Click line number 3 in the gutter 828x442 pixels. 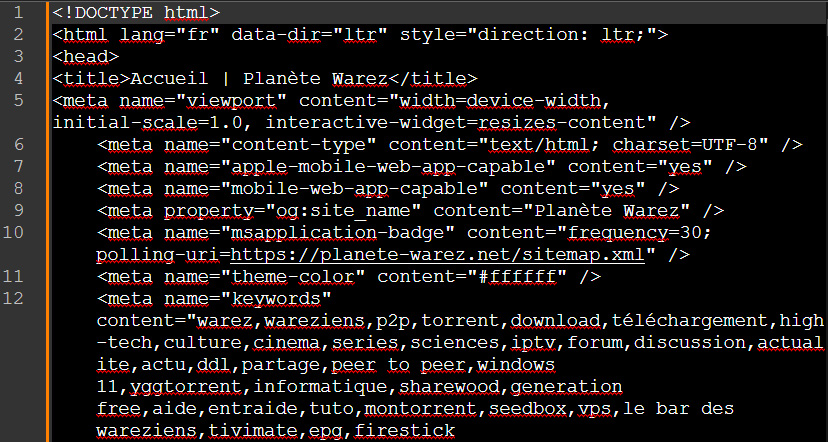18,56
